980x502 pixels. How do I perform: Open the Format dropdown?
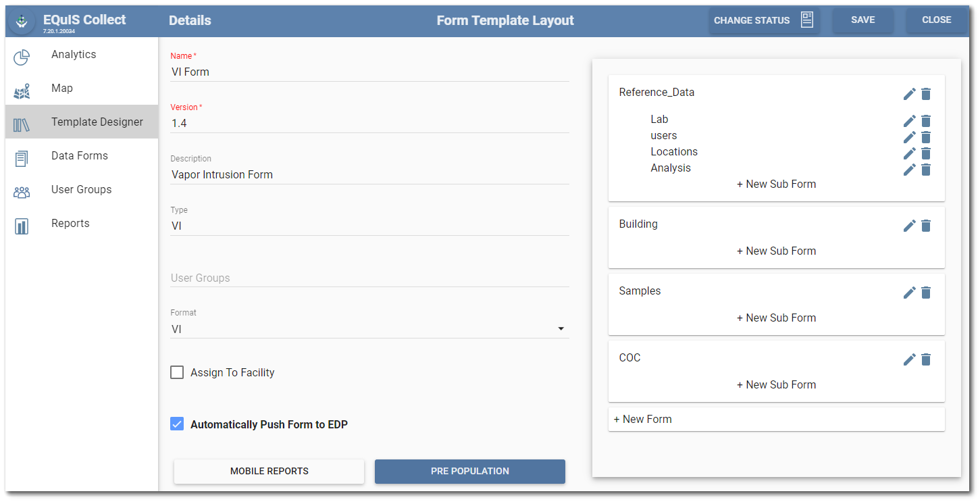click(x=369, y=329)
